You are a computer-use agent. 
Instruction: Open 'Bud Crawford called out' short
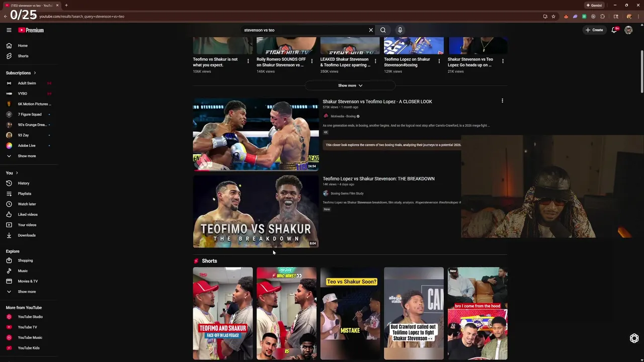tap(414, 313)
